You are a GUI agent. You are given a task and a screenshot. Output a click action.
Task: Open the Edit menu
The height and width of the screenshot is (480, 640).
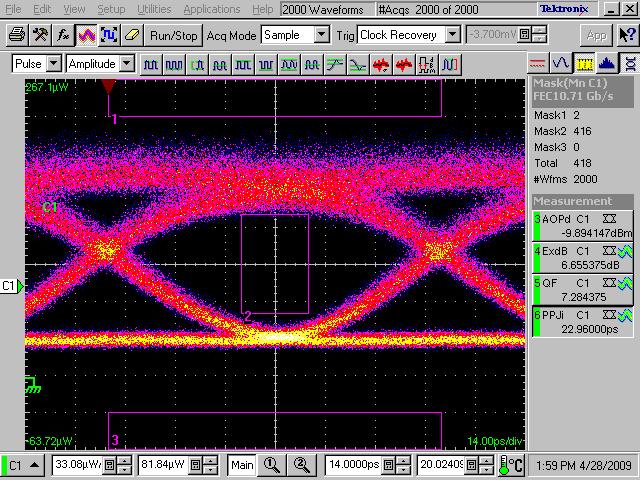point(42,9)
